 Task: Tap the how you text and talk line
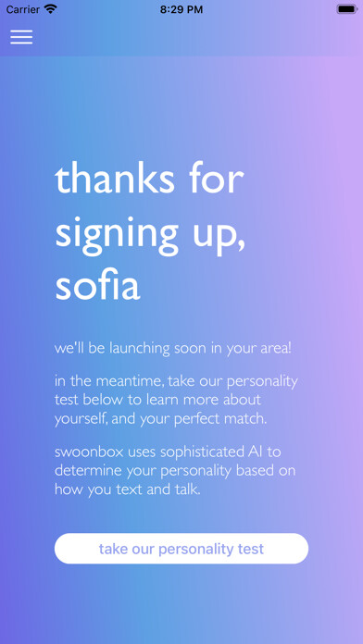128,489
